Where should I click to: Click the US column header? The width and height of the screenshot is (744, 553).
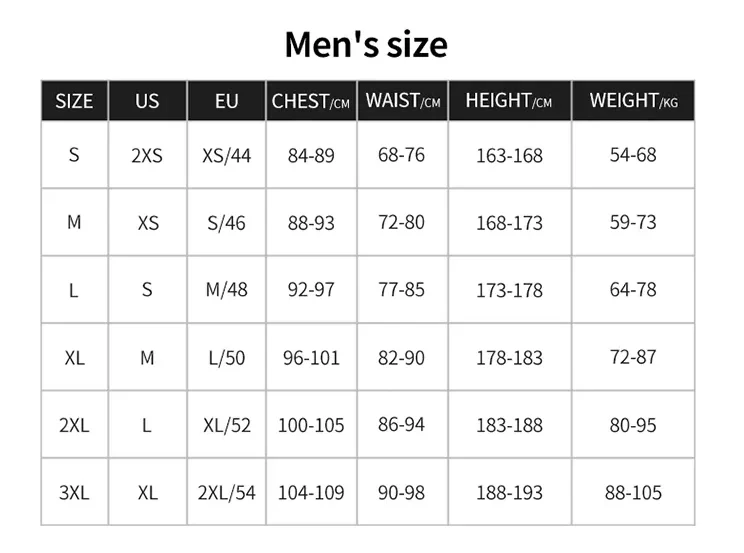[x=147, y=101]
